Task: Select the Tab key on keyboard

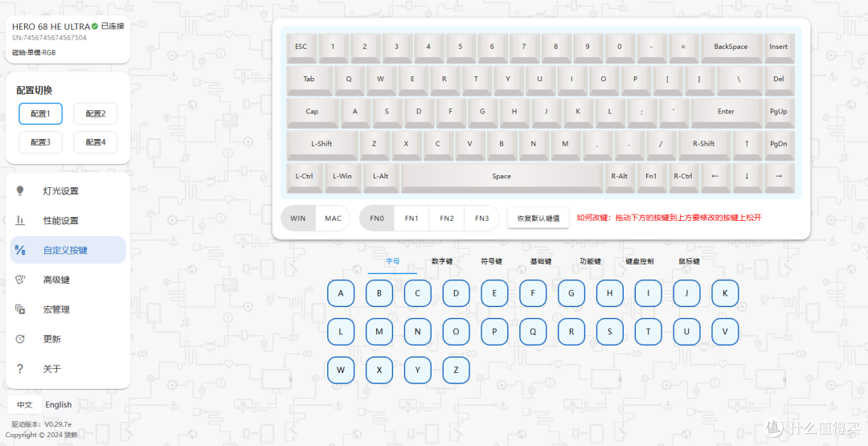Action: tap(309, 80)
